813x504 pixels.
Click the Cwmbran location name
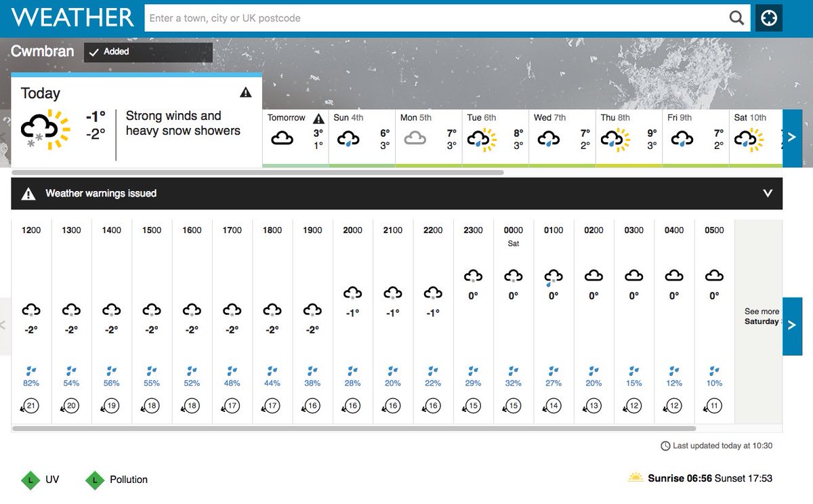[43, 51]
